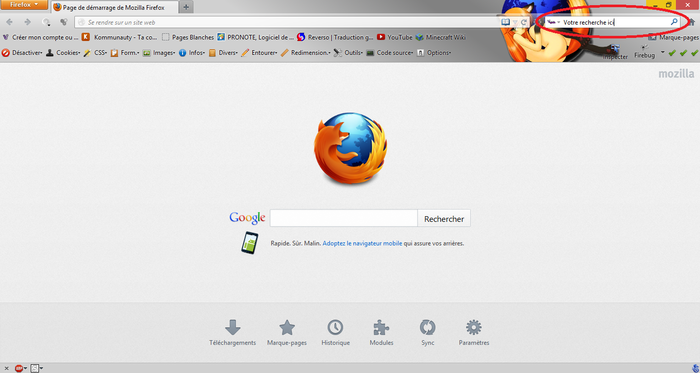
Task: Open Marque-pages star icon on start page
Action: (287, 332)
